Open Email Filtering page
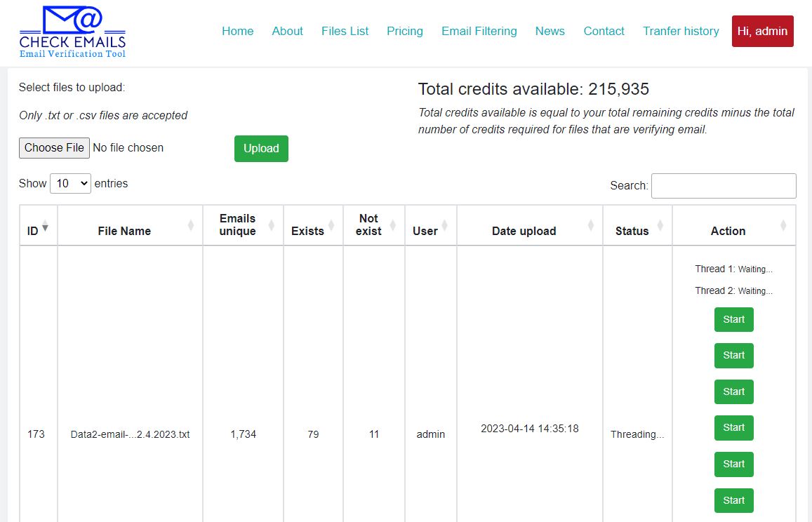The width and height of the screenshot is (812, 522). point(479,32)
